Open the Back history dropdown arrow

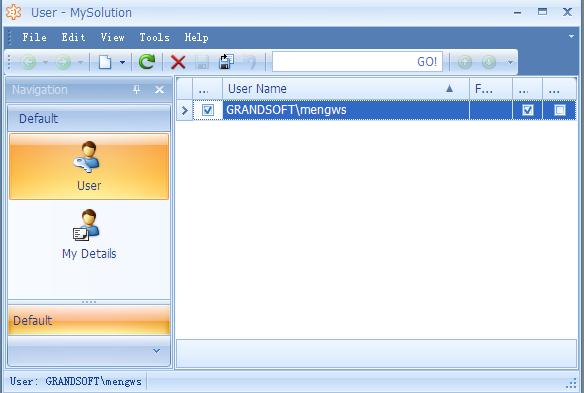pyautogui.click(x=45, y=62)
